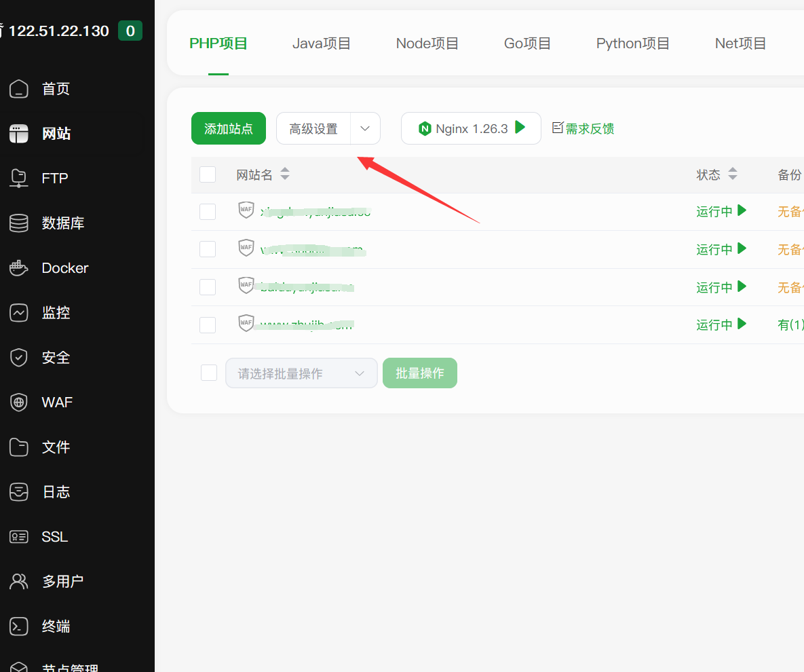Open the FTP icon in sidebar
Viewport: 804px width, 672px height.
coord(19,178)
